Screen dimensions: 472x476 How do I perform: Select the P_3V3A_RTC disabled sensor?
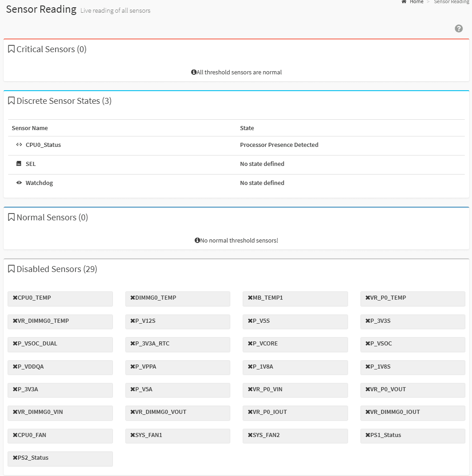[x=178, y=345]
